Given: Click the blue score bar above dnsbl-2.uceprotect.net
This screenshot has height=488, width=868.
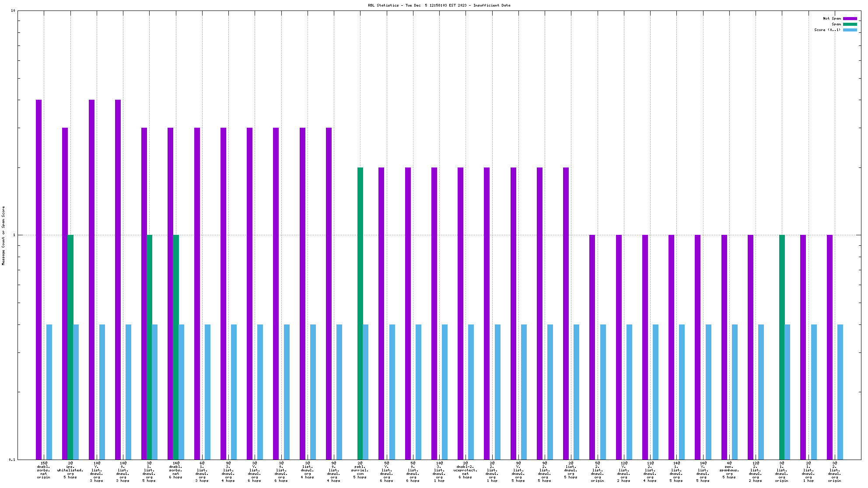Looking at the screenshot, I should click(x=471, y=391).
